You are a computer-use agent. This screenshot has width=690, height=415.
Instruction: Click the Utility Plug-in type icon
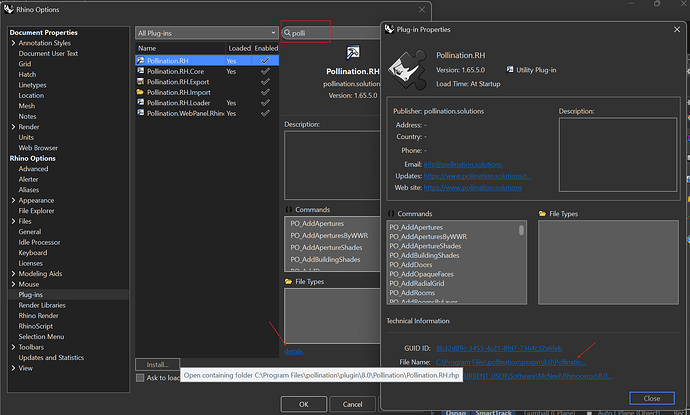pyautogui.click(x=510, y=70)
